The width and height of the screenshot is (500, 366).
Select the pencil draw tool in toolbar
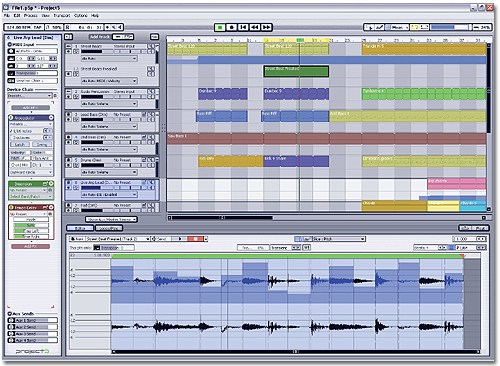(x=379, y=27)
